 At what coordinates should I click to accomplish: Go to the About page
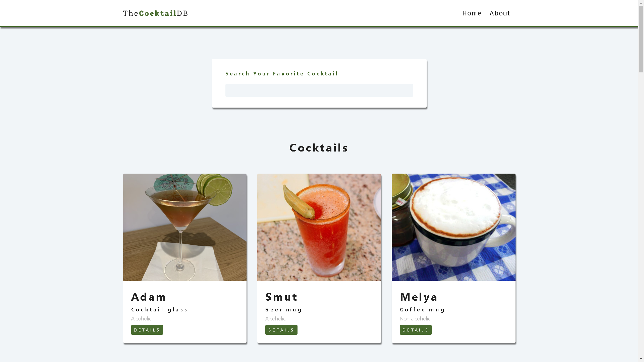499,13
